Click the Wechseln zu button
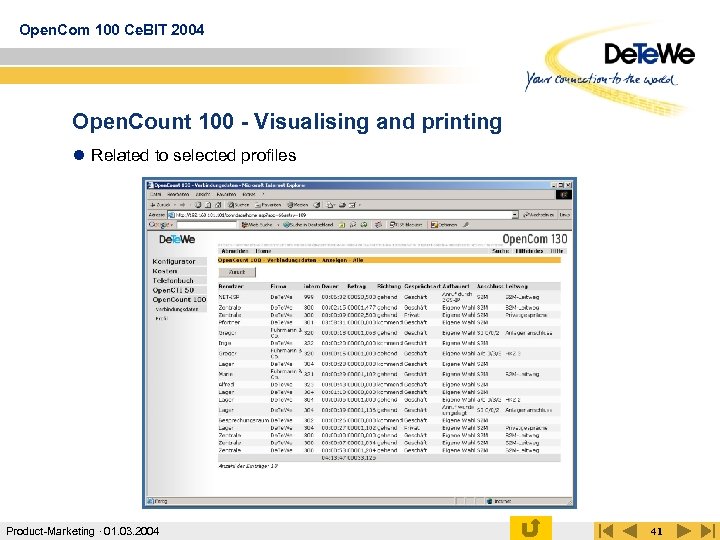Viewport: 720px width, 540px height. click(539, 214)
